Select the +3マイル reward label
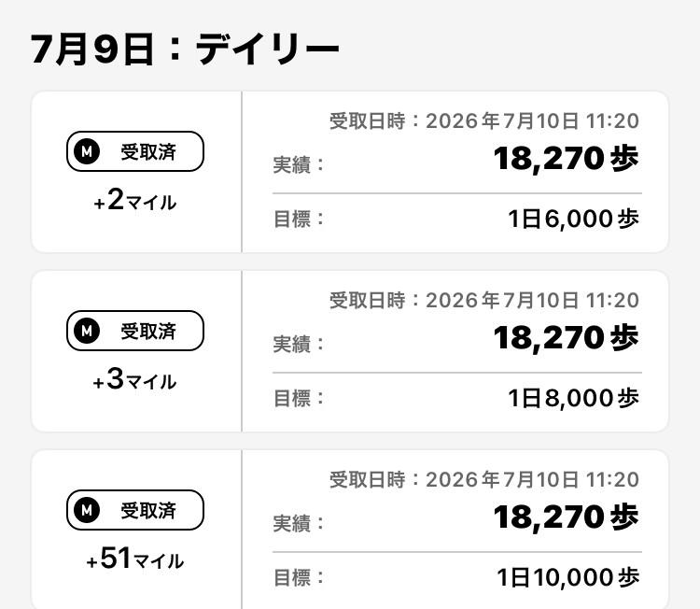The image size is (700, 609). [134, 379]
